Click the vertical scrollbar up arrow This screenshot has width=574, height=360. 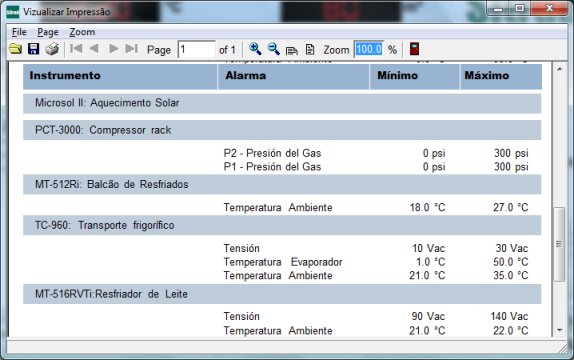pyautogui.click(x=559, y=69)
